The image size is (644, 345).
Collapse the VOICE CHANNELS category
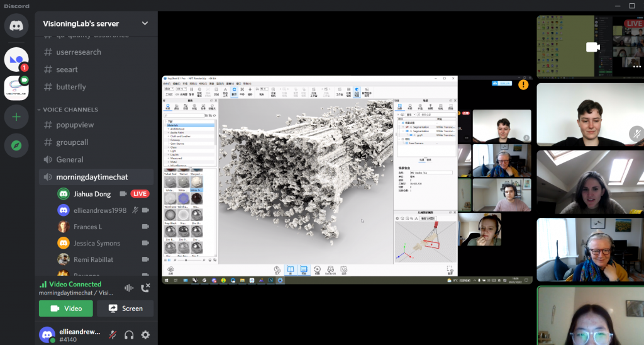point(68,110)
